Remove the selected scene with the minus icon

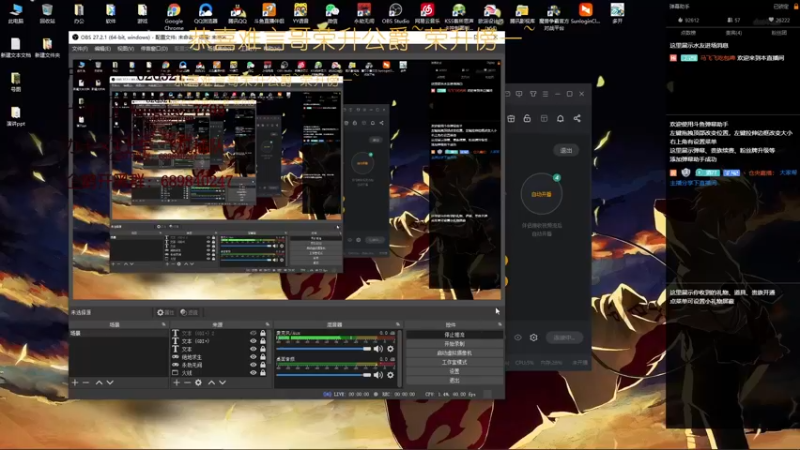pyautogui.click(x=86, y=382)
